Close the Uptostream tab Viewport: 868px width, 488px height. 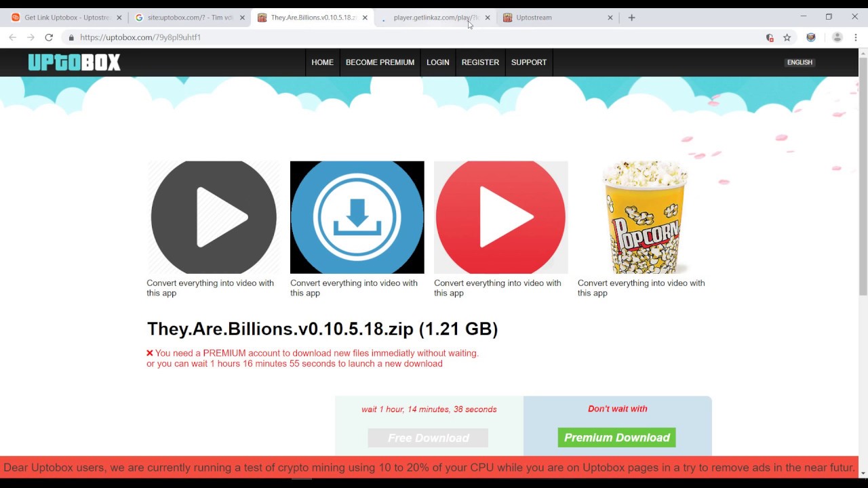point(610,18)
